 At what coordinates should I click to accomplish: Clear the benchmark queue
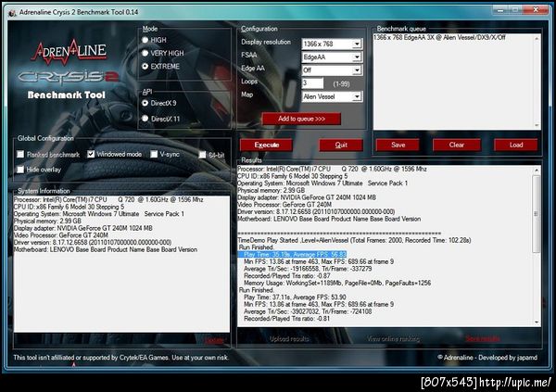(x=456, y=145)
